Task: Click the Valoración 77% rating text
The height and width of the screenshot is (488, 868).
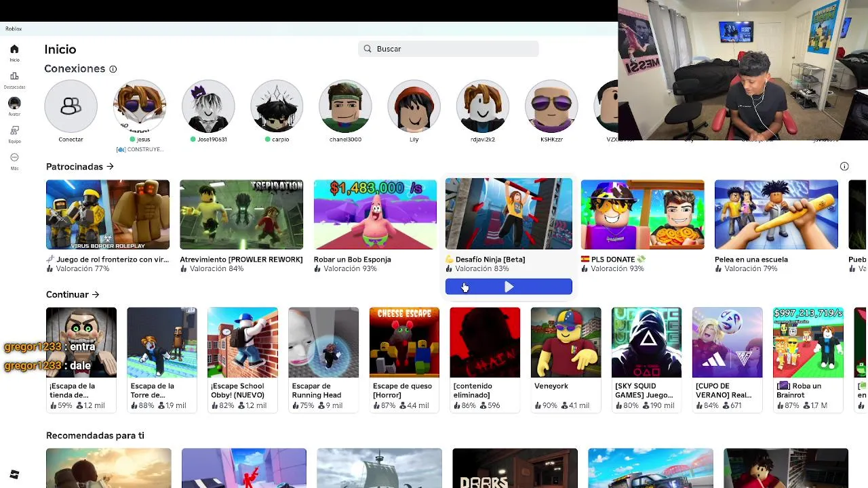Action: click(83, 269)
